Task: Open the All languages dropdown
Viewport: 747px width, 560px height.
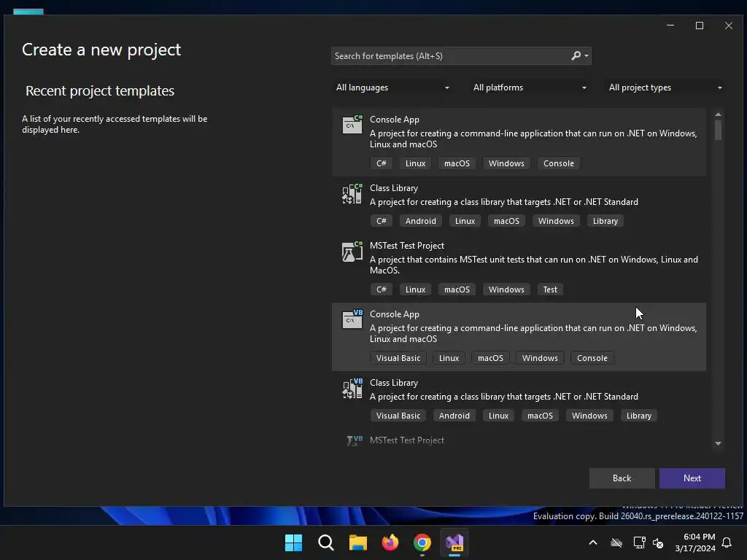Action: point(392,87)
